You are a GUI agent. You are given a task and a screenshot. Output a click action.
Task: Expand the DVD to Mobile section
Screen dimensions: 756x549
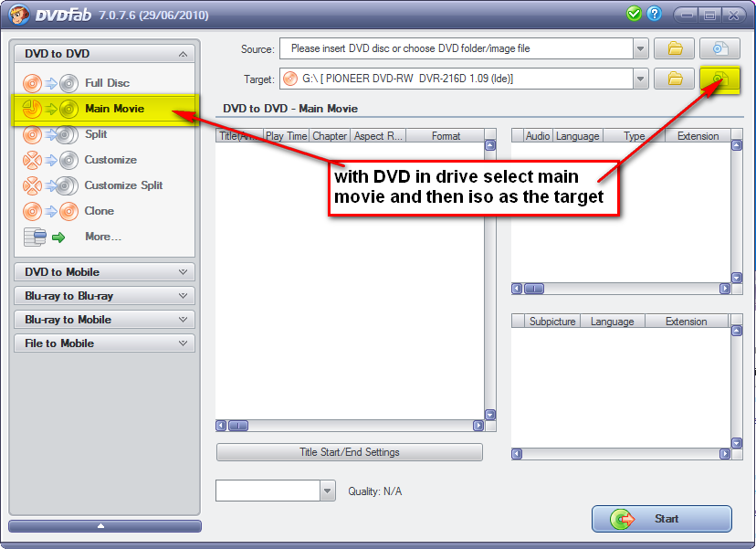pos(105,272)
